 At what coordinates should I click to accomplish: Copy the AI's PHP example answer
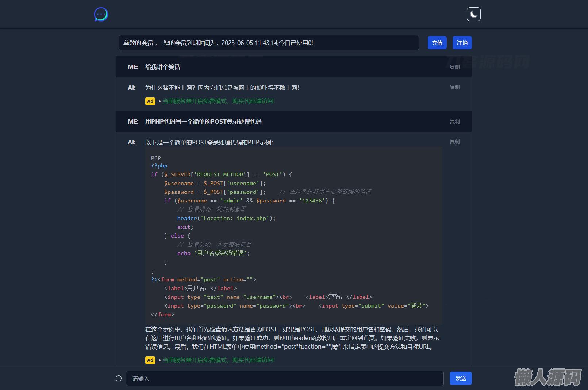pos(454,142)
